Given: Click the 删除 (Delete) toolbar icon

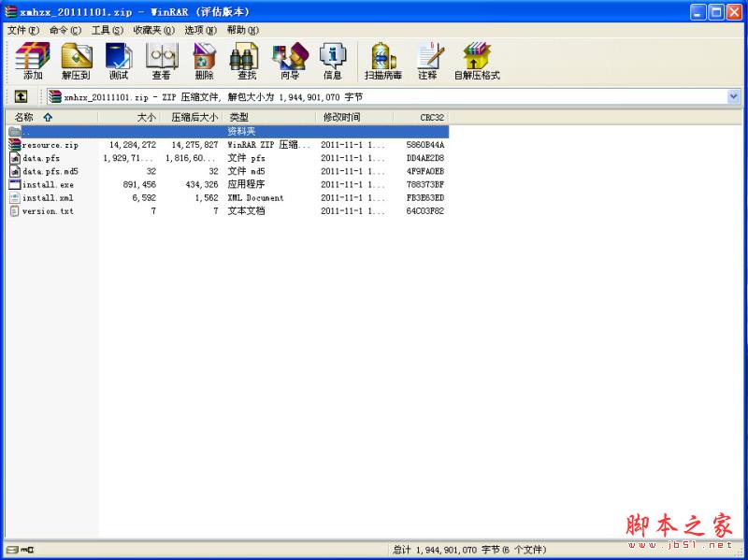Looking at the screenshot, I should coord(204,60).
